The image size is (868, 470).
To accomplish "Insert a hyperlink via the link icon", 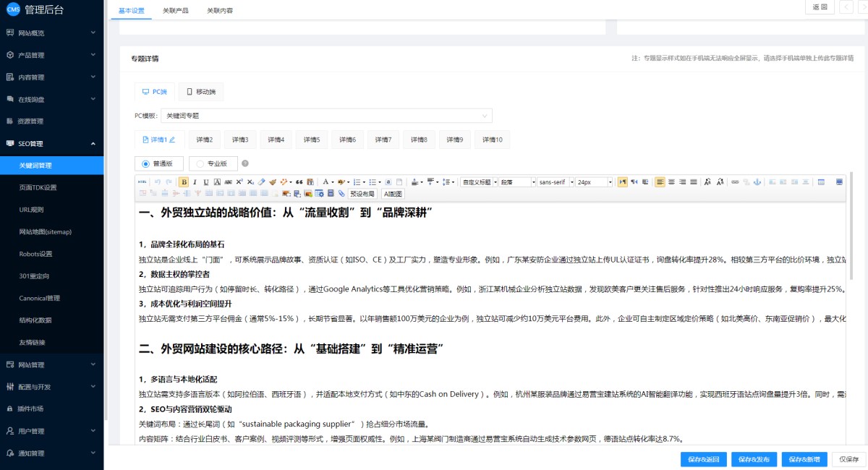I will point(735,182).
